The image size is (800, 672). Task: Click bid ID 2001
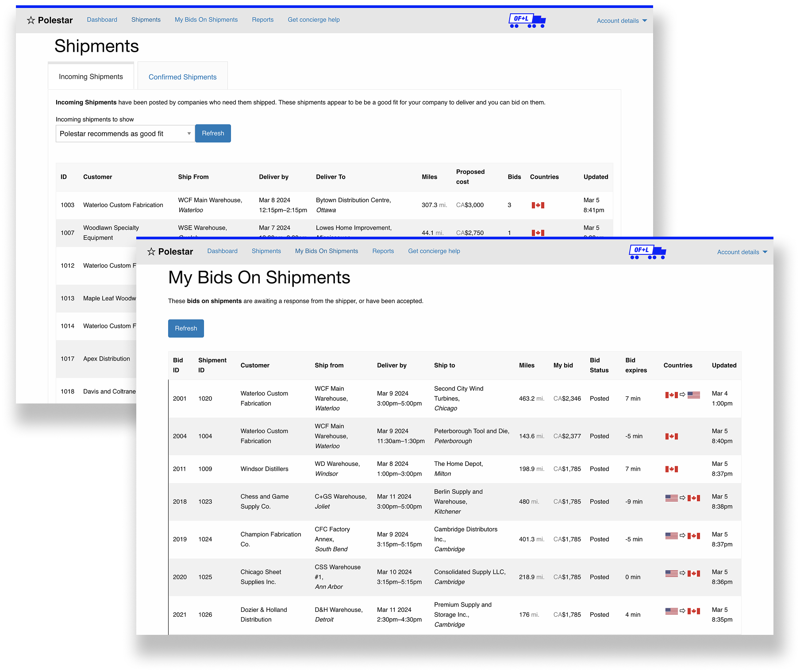pyautogui.click(x=180, y=399)
